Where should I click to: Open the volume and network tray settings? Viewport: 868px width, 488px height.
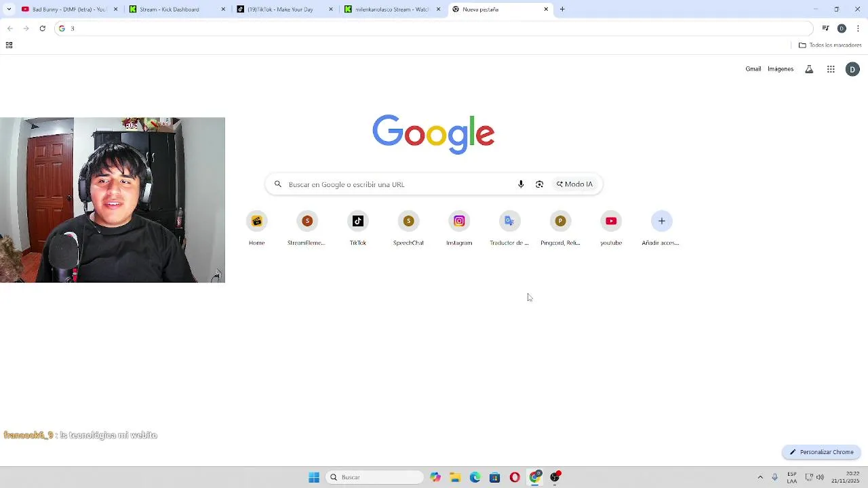click(814, 477)
